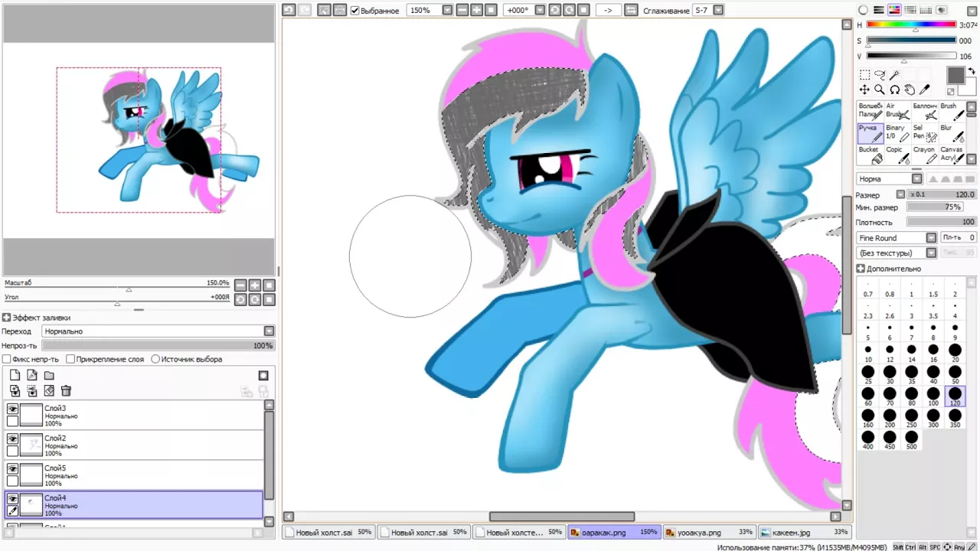Switch to оаракак.png tab
The image size is (980, 551).
coord(614,532)
